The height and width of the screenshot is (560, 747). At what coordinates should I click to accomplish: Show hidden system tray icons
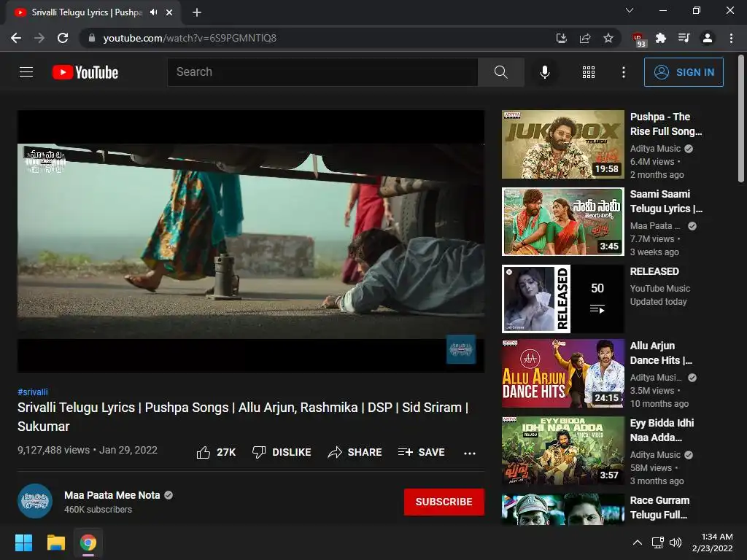pos(638,542)
